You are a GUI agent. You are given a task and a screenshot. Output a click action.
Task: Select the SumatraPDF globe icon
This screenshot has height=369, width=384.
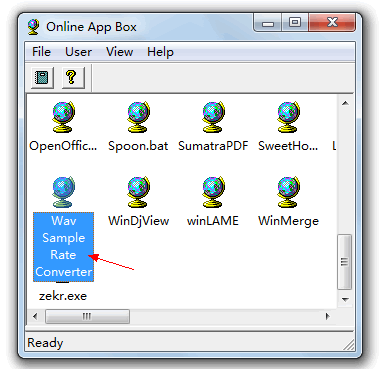click(x=213, y=117)
